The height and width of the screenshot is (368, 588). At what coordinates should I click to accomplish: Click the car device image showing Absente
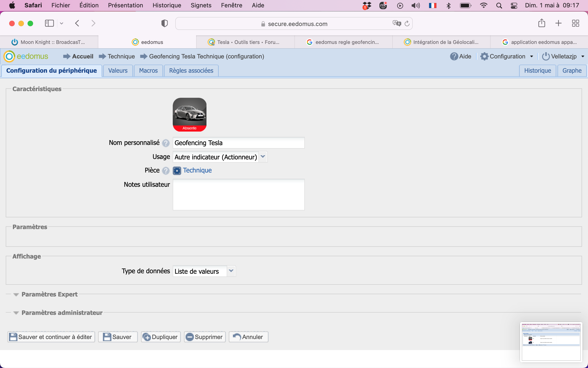point(189,115)
